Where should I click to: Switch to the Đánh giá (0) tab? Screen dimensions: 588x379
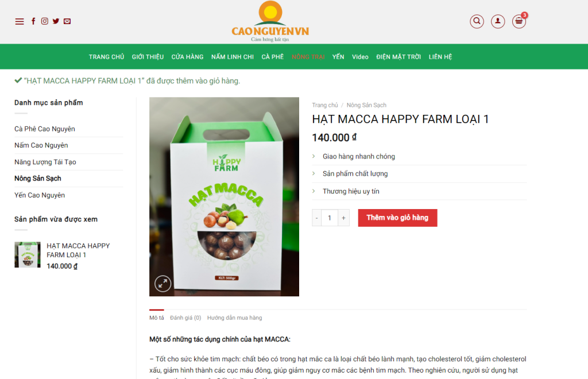coord(185,318)
